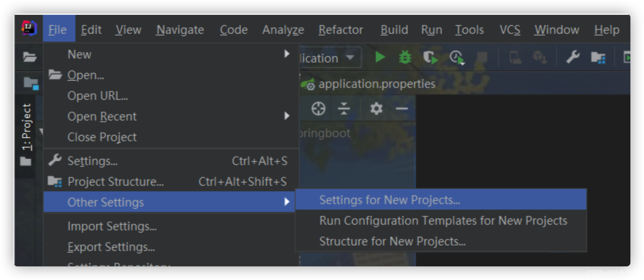644x280 pixels.
Task: Open Project Structure toolbar folder icon
Action: pyautogui.click(x=598, y=58)
